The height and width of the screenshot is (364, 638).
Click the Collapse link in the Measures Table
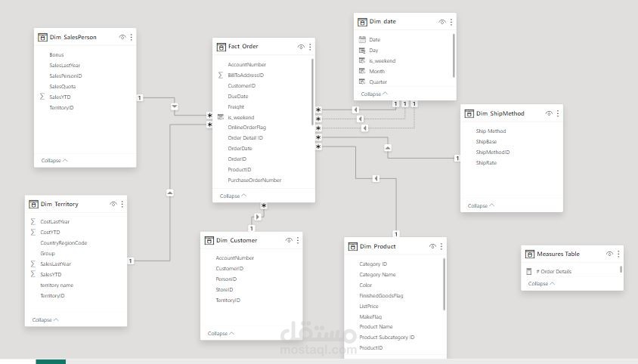tap(541, 283)
